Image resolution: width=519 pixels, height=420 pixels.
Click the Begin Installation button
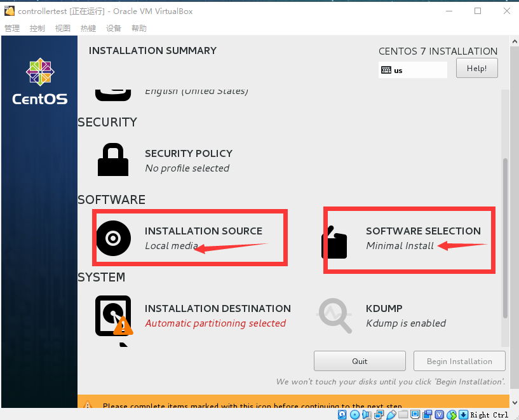[459, 361]
